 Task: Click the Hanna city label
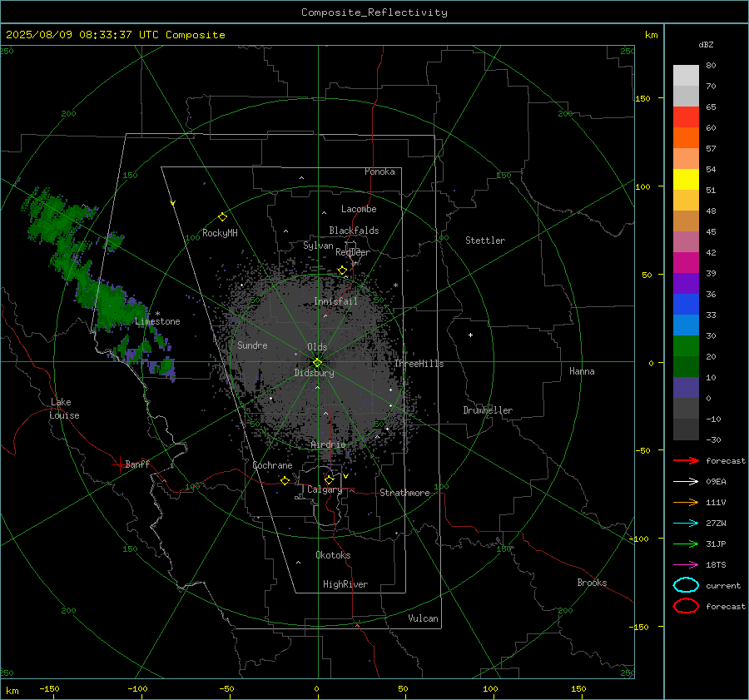pos(582,371)
